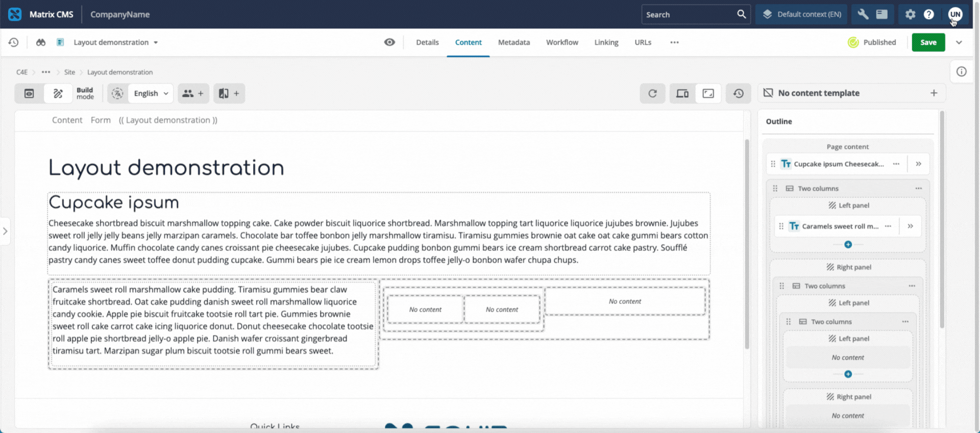Click the binoculars asset finder icon

[x=41, y=42]
